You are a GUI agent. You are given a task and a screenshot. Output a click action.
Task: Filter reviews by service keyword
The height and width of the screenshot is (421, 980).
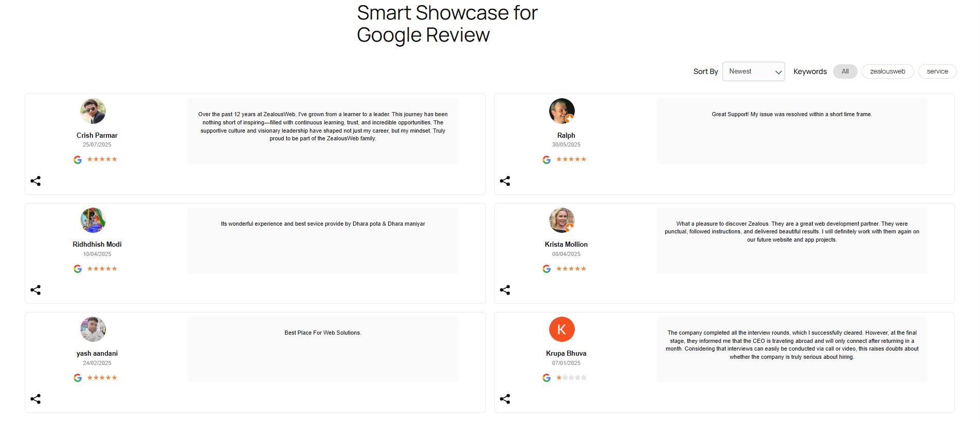[937, 71]
